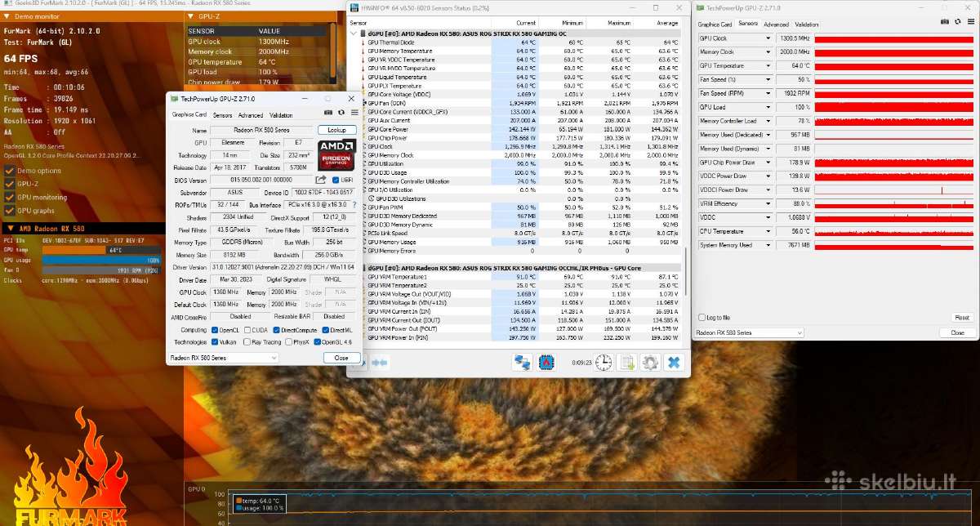Open HWiNFO sensor settings gear icon

click(x=650, y=362)
